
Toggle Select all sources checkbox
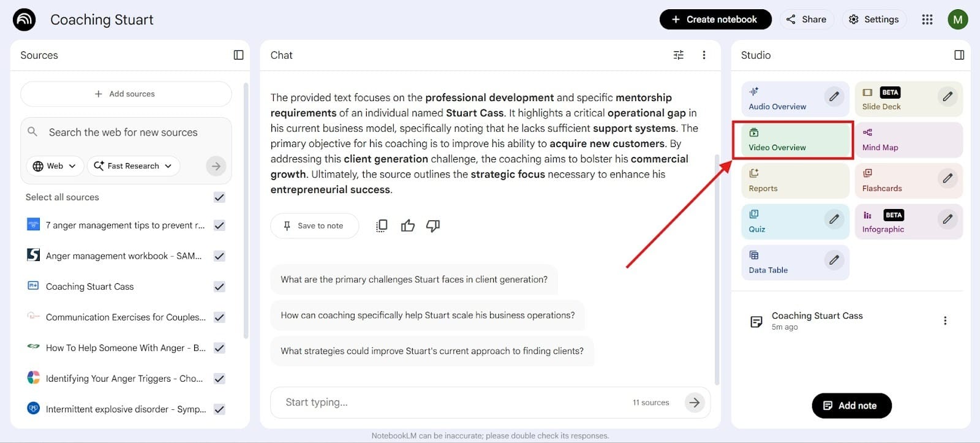click(219, 197)
